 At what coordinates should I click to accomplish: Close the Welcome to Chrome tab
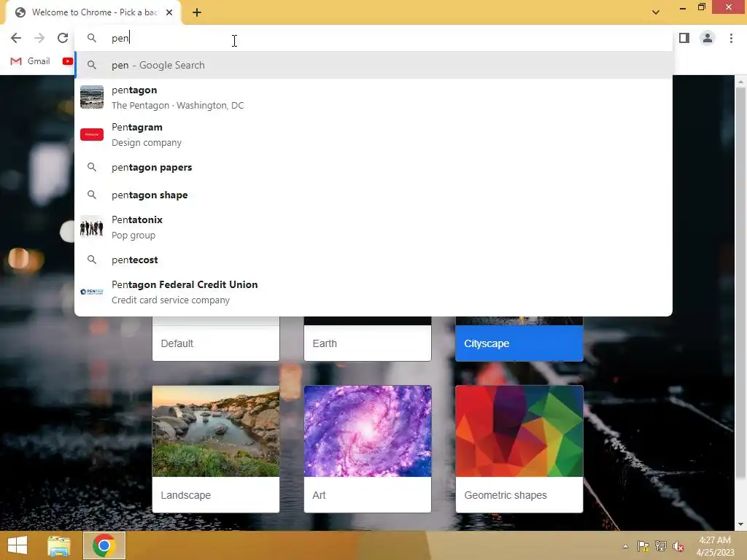tap(169, 12)
